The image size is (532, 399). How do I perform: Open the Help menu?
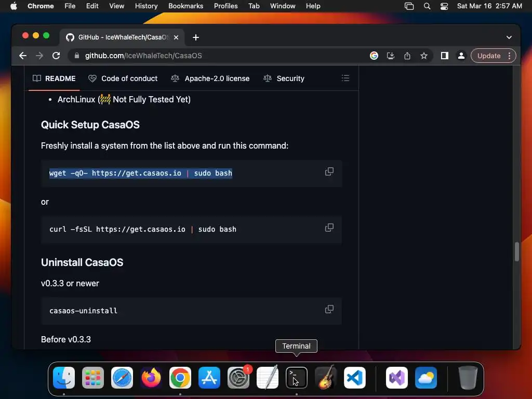[x=313, y=6]
